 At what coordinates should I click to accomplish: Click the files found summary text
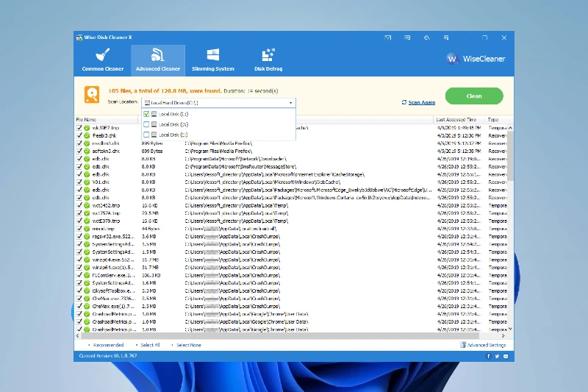click(165, 90)
